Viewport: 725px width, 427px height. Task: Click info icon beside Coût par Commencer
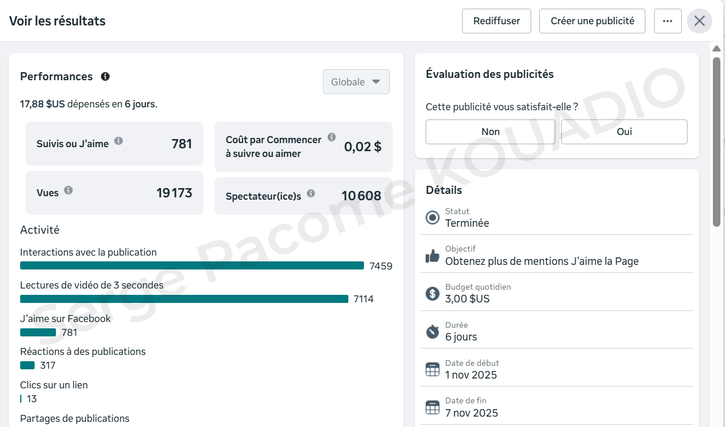coord(332,138)
